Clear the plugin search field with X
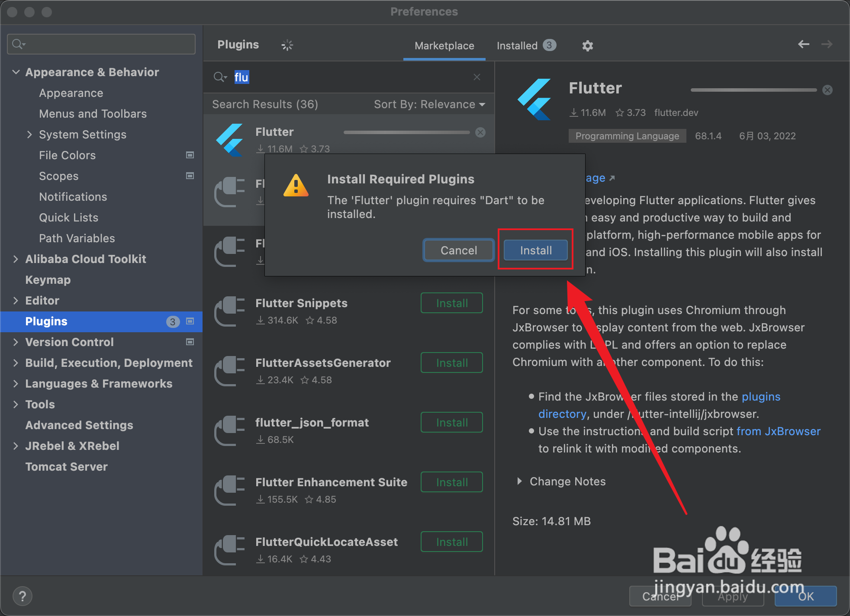Screen dimensions: 850x616 (477, 77)
